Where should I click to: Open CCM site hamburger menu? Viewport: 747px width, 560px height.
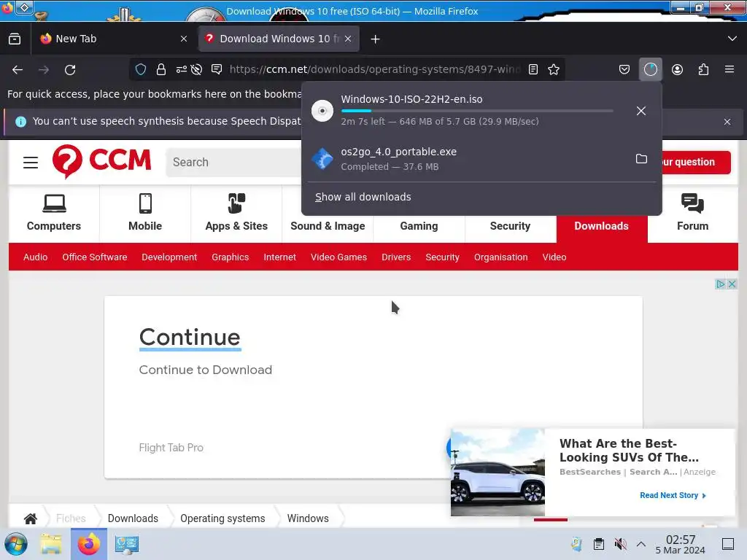coord(31,163)
